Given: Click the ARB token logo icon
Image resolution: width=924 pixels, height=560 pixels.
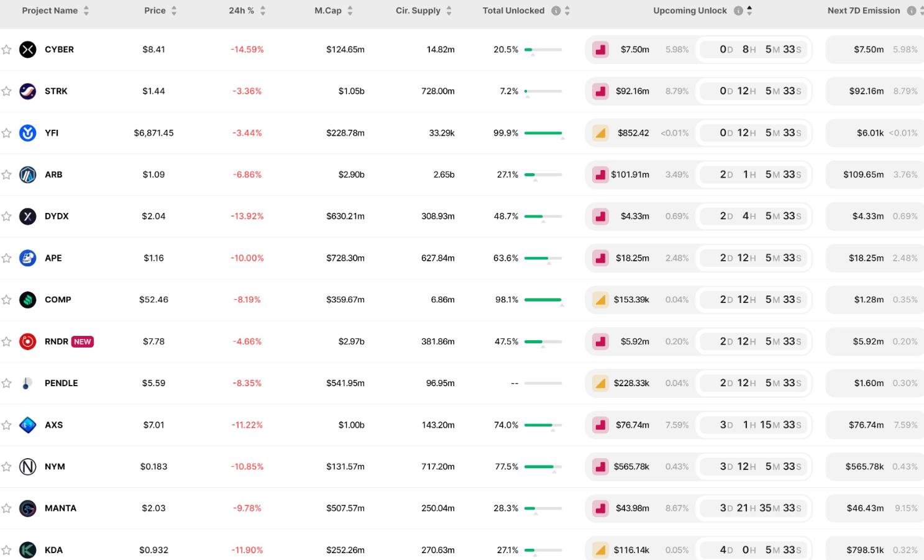Looking at the screenshot, I should pos(28,174).
